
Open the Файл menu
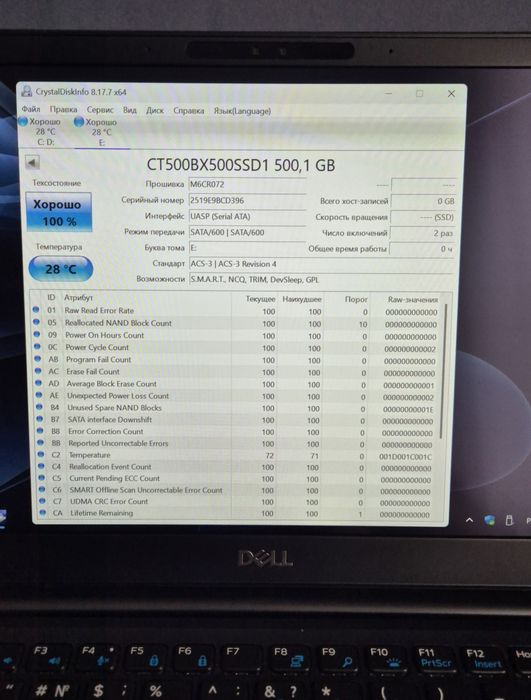click(31, 109)
